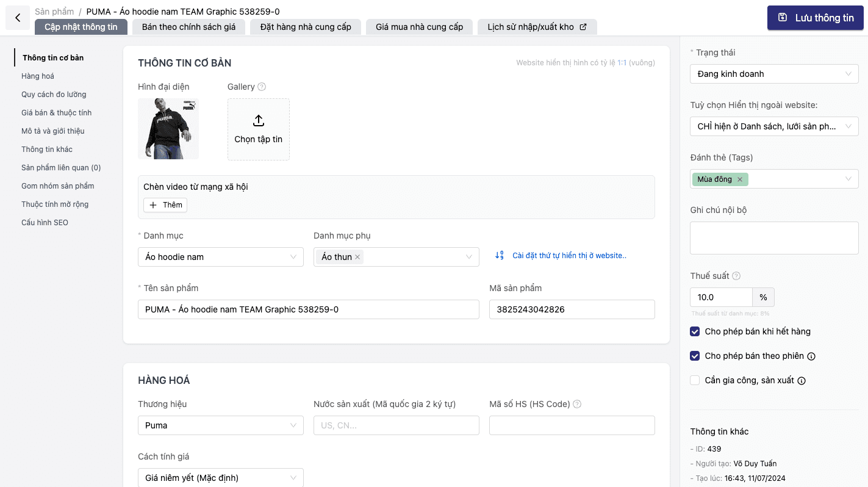Go to Sản phẩm liên quan (0) section
The height and width of the screenshot is (487, 868).
61,168
